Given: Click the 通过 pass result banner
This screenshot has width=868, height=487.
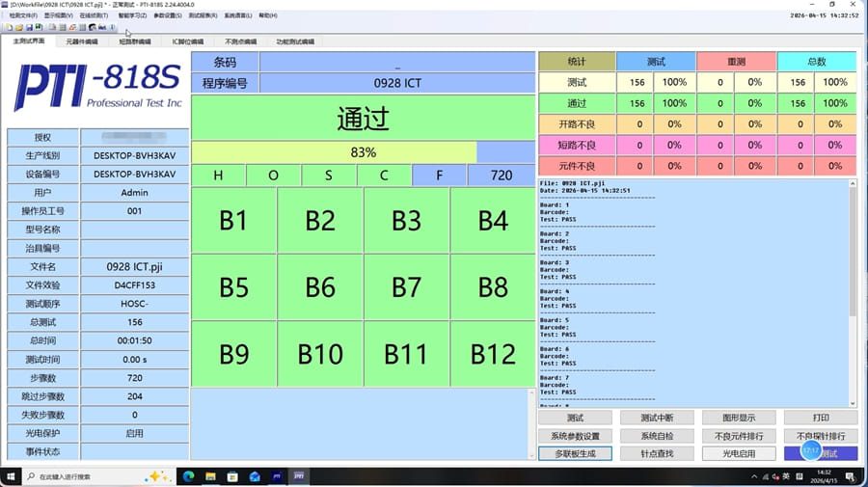Looking at the screenshot, I should click(364, 118).
